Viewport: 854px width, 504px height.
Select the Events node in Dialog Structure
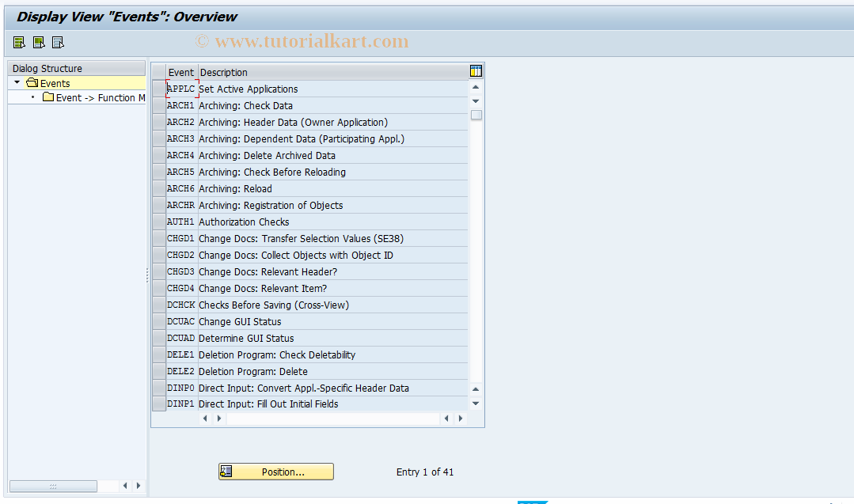(x=55, y=83)
